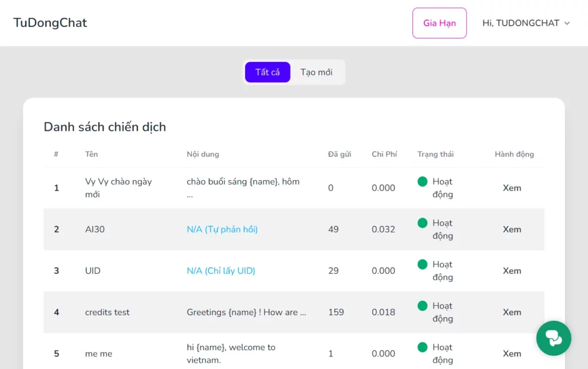The height and width of the screenshot is (369, 588).
Task: Click the green status dot for AI30
Action: coord(422,223)
